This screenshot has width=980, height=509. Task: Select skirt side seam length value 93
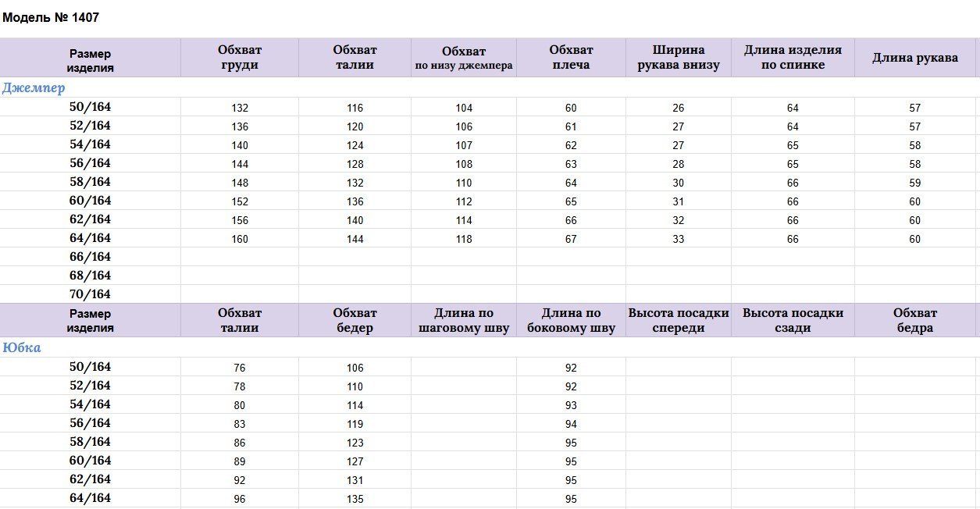click(571, 405)
